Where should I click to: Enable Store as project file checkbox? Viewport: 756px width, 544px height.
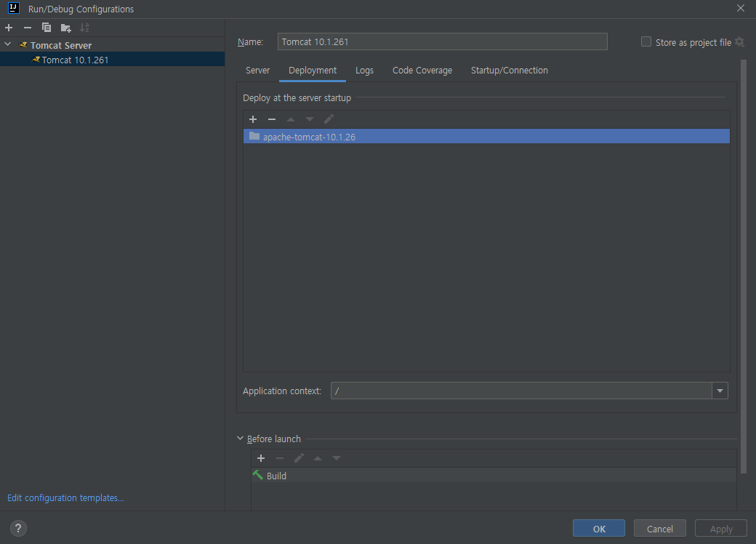pyautogui.click(x=646, y=42)
